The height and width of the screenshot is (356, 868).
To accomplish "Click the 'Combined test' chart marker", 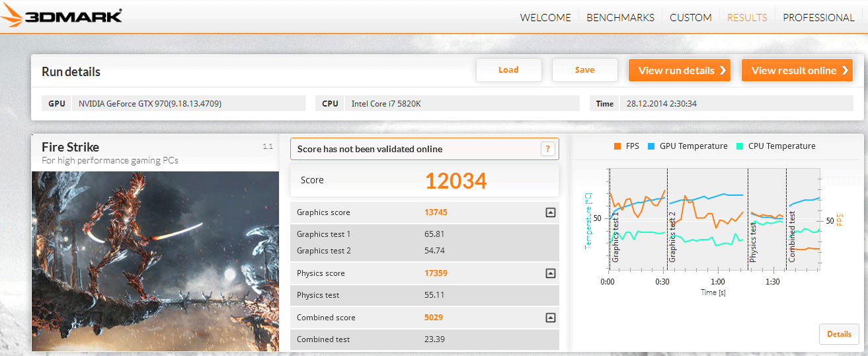I will click(791, 237).
